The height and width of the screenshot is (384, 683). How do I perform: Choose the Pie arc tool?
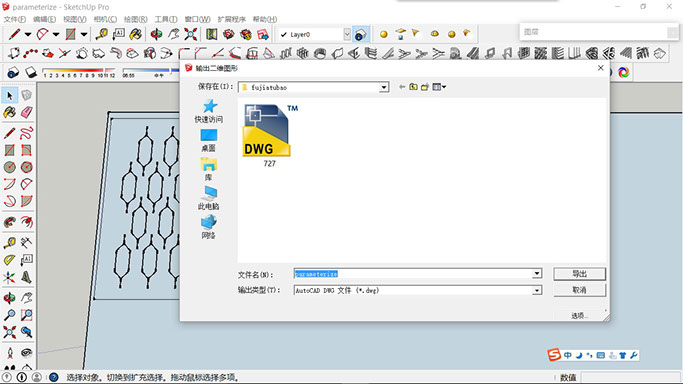[27, 201]
